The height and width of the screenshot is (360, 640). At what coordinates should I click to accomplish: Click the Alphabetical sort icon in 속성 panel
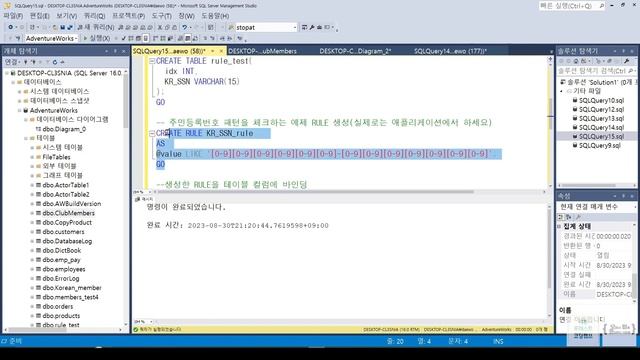click(569, 217)
